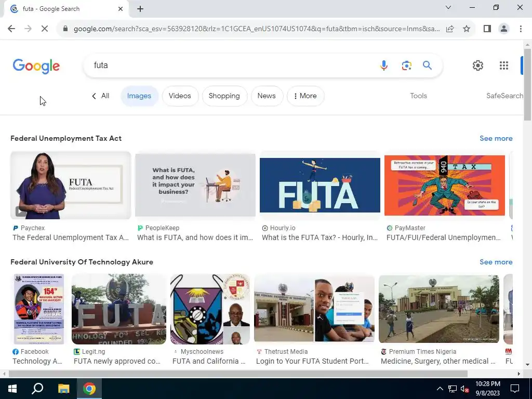Open Google Lens image search icon
Viewport: 532px width, 399px height.
click(406, 65)
